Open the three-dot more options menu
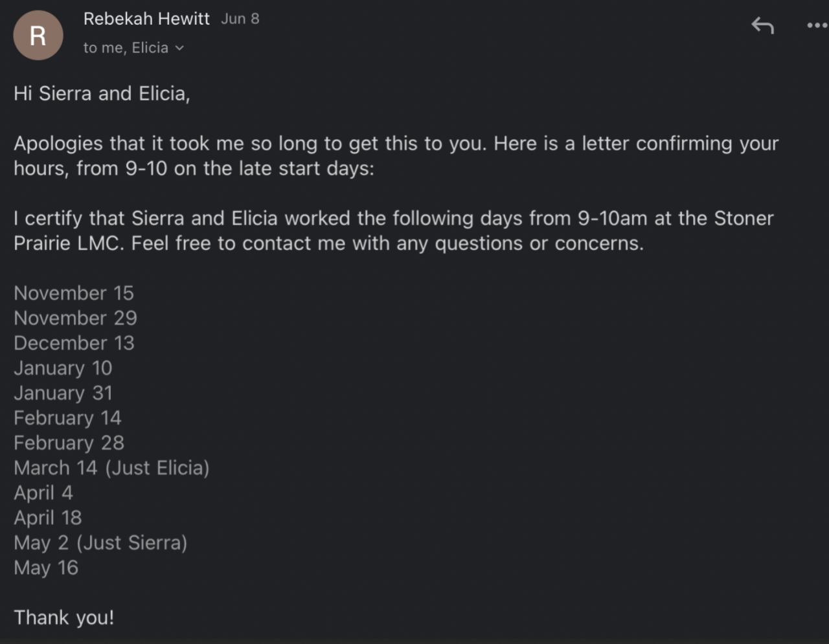The width and height of the screenshot is (829, 644). click(x=817, y=26)
